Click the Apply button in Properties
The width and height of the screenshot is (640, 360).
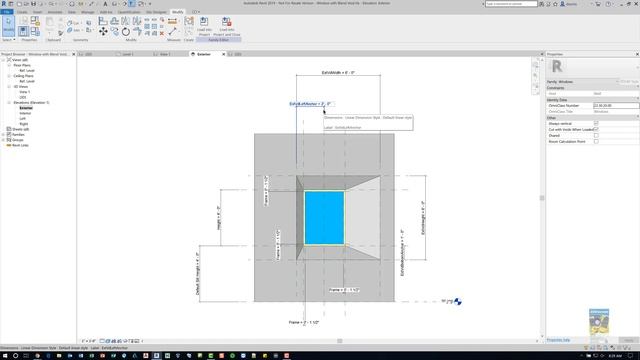pyautogui.click(x=629, y=340)
